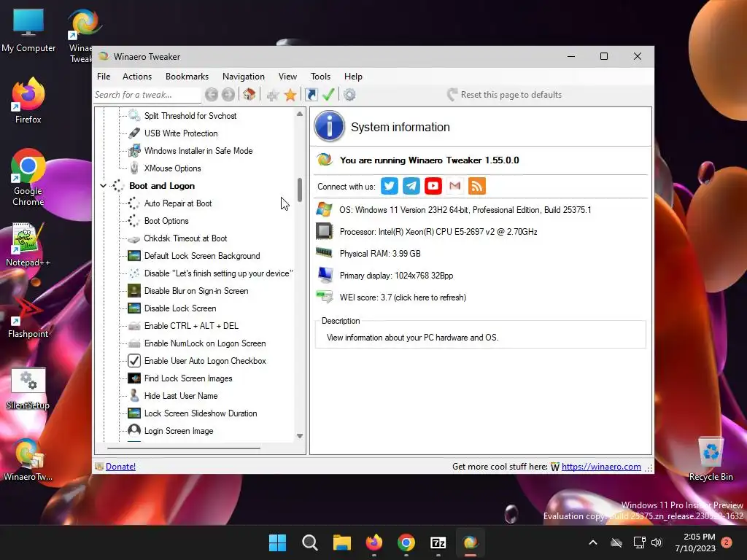Open the File menu

coord(104,76)
